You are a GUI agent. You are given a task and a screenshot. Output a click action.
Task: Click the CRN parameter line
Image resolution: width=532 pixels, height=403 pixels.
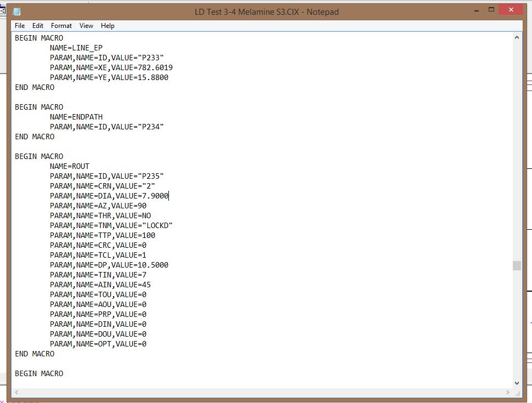(x=103, y=186)
